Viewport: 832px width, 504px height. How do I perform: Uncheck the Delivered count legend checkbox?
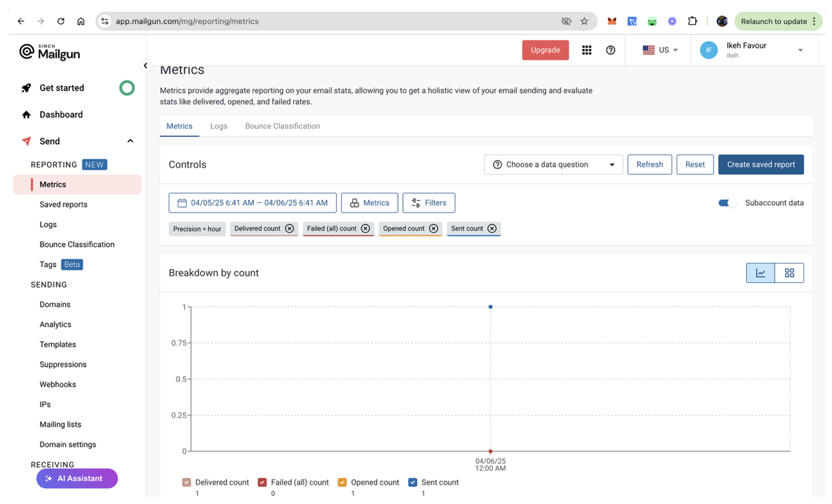click(x=186, y=483)
